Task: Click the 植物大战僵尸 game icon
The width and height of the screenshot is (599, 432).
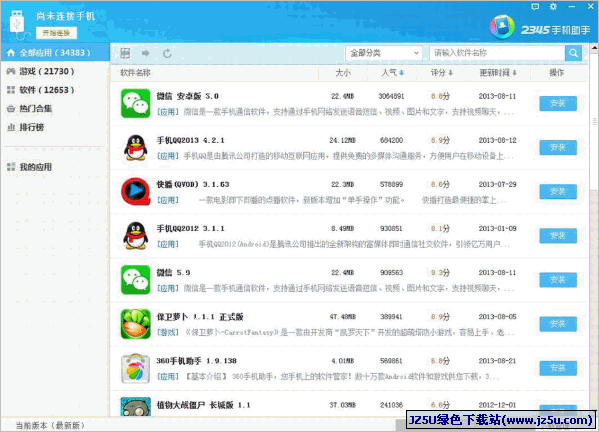Action: [x=136, y=407]
